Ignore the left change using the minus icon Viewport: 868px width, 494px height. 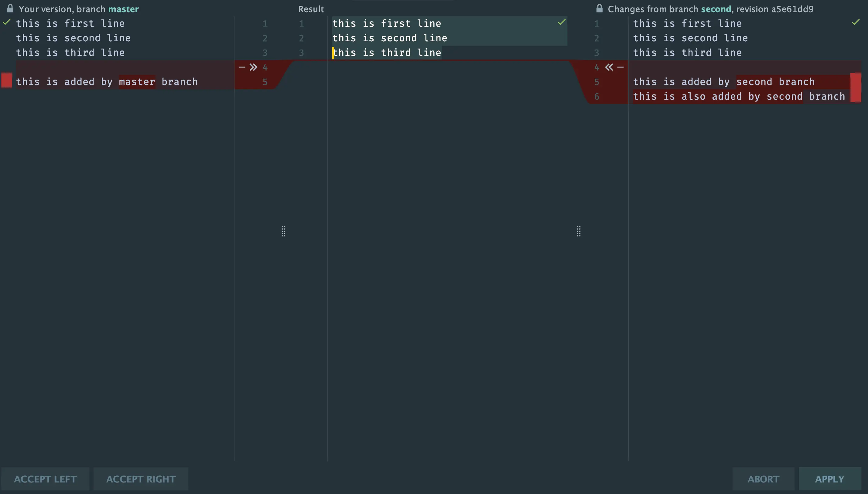point(242,67)
